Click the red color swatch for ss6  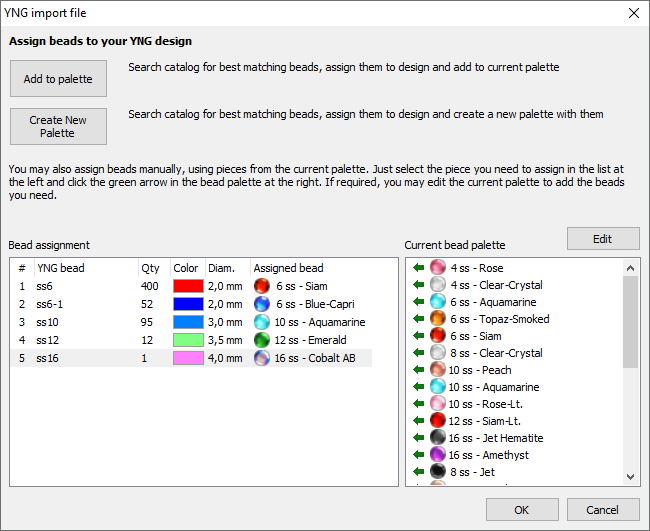187,286
